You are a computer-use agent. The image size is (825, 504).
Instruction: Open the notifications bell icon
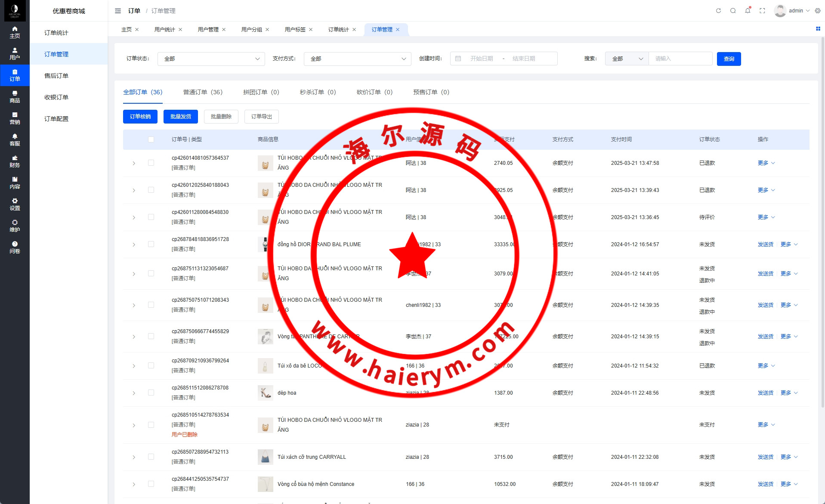pyautogui.click(x=748, y=11)
